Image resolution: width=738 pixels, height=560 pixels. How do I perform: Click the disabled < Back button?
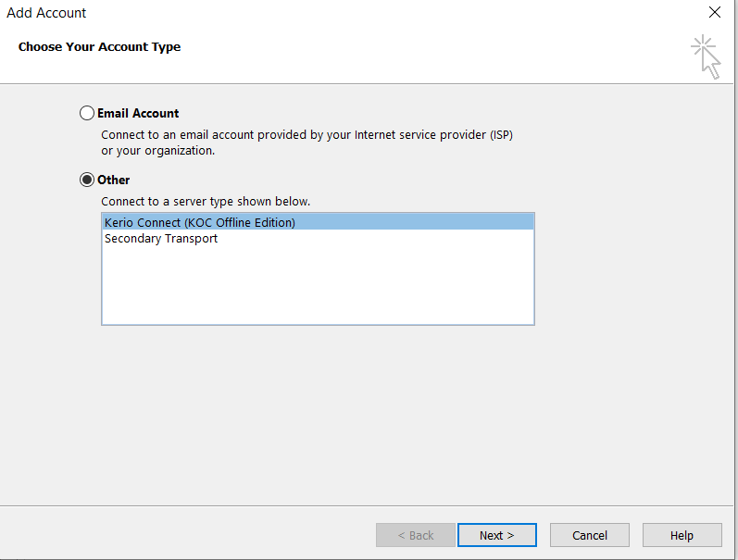[416, 535]
